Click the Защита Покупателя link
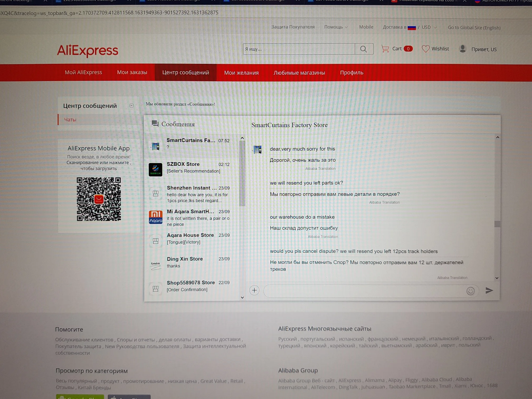The width and height of the screenshot is (532, 399). coord(293,27)
